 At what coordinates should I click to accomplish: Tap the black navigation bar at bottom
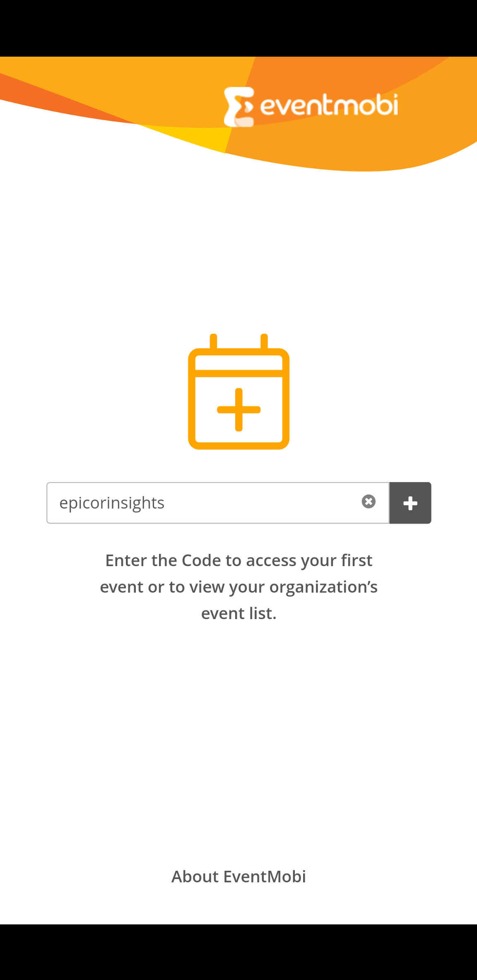(238, 952)
